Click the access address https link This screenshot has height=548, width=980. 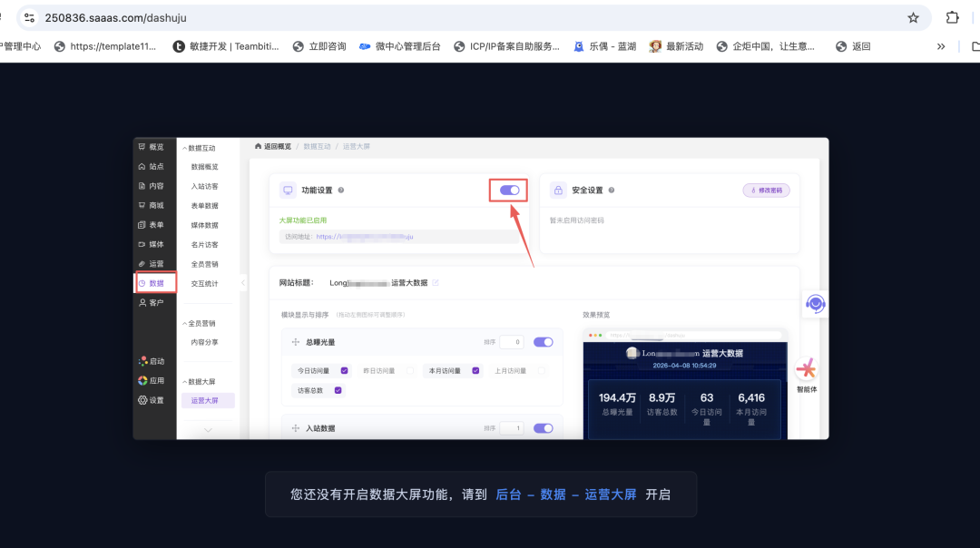point(365,237)
